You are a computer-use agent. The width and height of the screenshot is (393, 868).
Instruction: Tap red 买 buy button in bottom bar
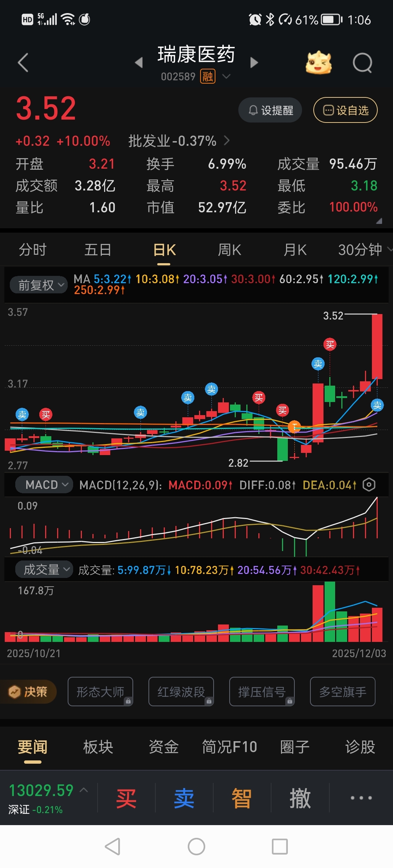point(126,798)
